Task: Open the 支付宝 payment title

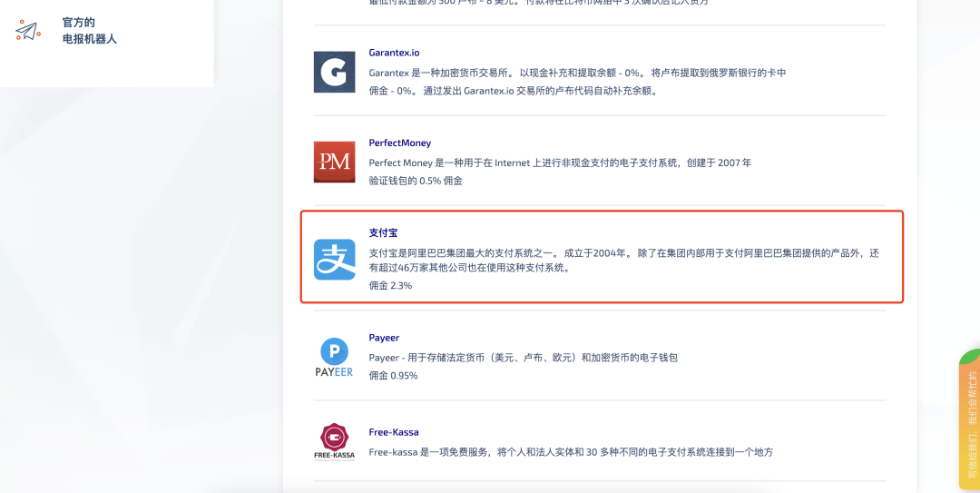Action: [x=383, y=232]
